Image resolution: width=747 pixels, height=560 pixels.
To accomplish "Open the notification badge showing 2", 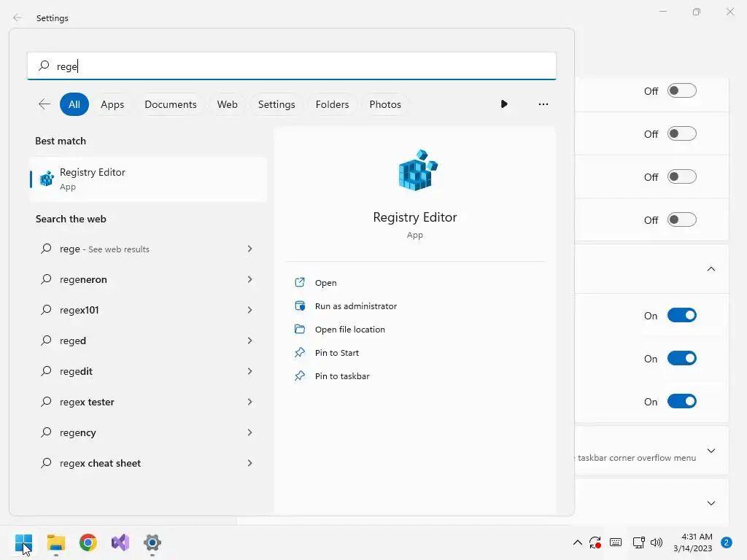I will [x=727, y=542].
